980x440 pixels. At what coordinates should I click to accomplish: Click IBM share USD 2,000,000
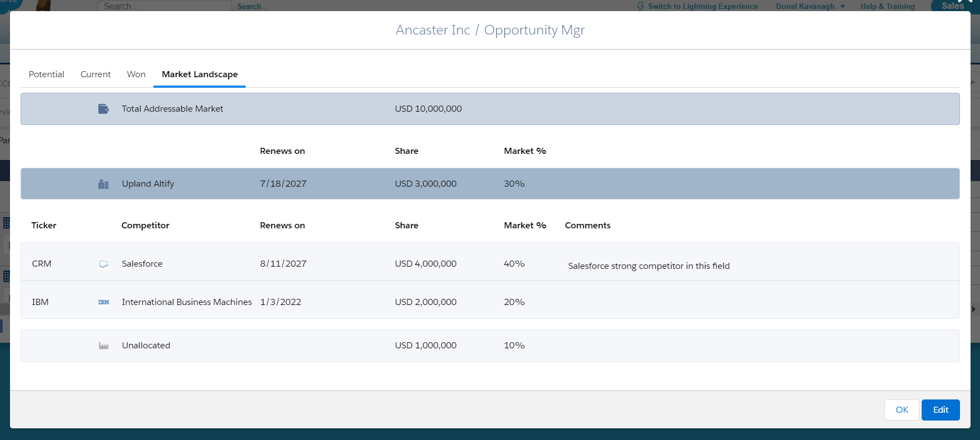(426, 302)
